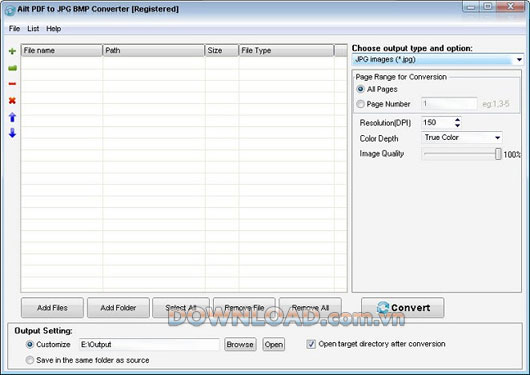
Task: Sort by Size column header
Action: pos(221,50)
